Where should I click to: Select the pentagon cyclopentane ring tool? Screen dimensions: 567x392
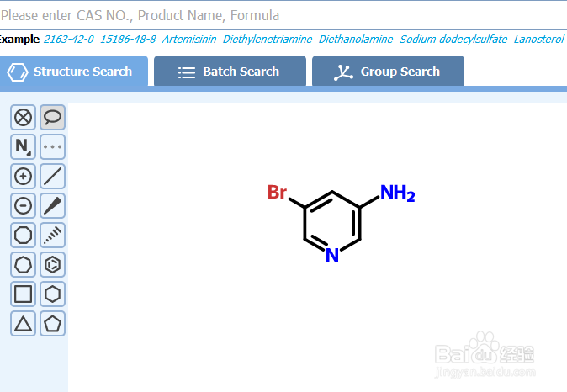pos(52,324)
